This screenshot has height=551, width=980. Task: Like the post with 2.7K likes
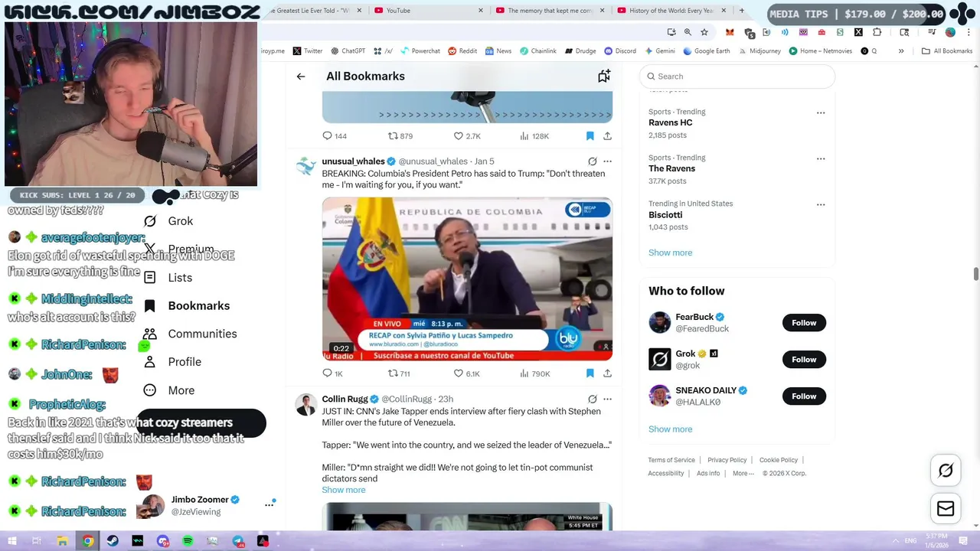pos(466,136)
